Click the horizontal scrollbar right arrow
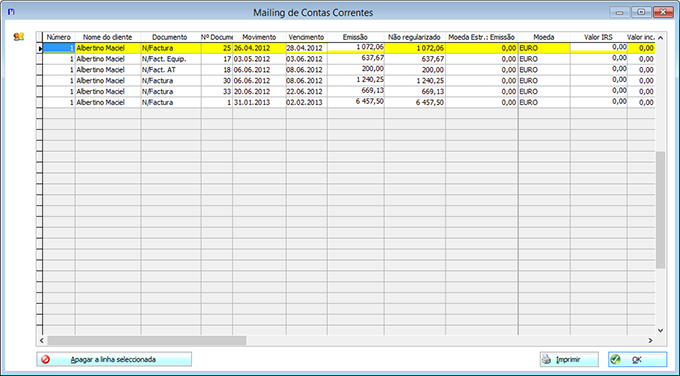This screenshot has height=376, width=680. coord(651,340)
